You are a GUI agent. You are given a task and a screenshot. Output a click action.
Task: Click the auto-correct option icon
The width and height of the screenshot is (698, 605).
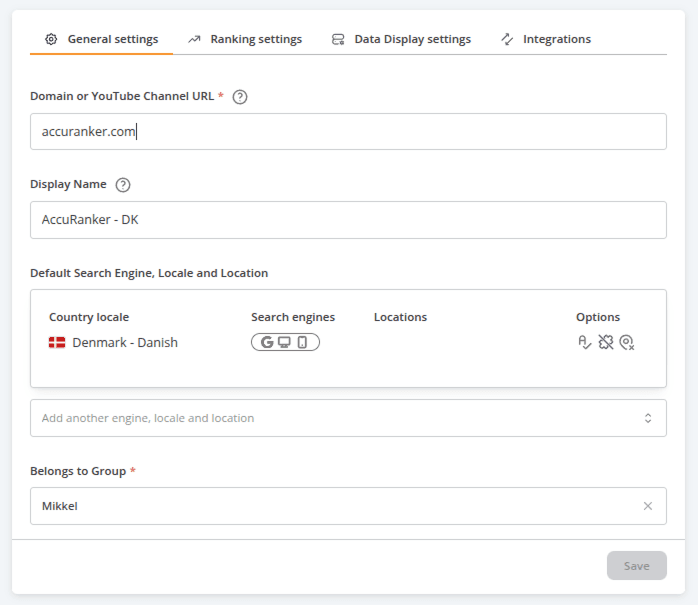584,342
